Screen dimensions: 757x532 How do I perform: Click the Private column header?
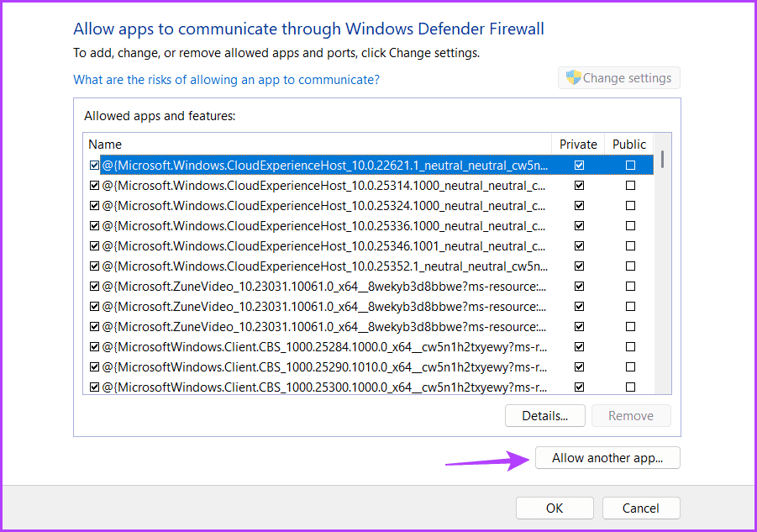578,145
